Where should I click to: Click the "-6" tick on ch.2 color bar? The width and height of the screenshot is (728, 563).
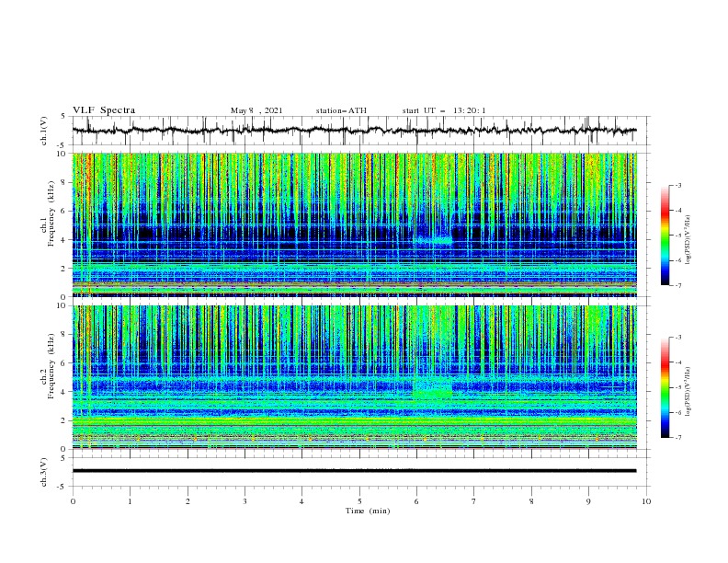click(678, 412)
